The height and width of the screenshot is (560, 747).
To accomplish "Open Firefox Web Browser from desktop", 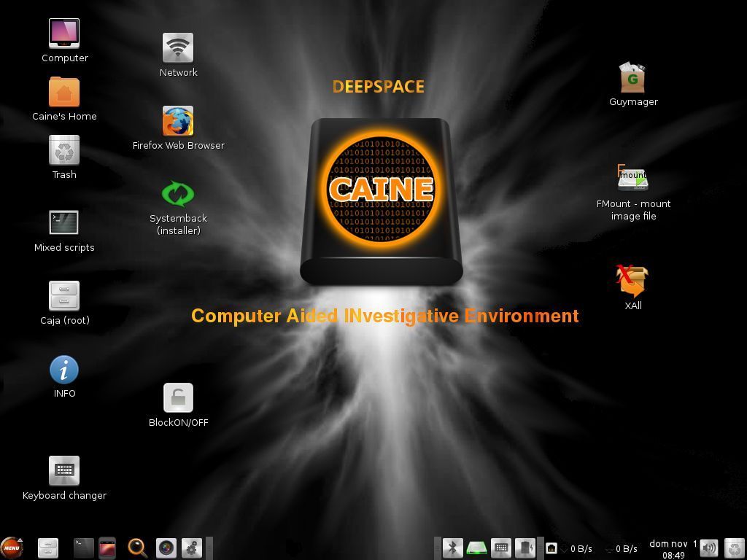I will [178, 122].
